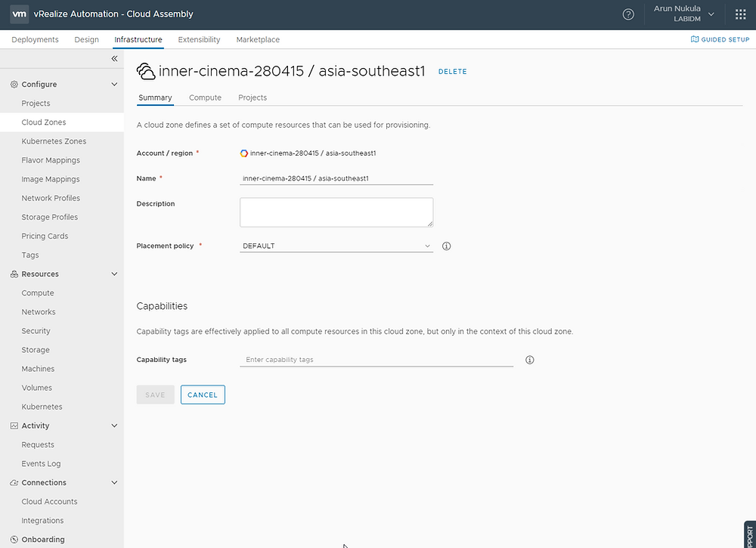Image resolution: width=756 pixels, height=548 pixels.
Task: Open the Placement policy dropdown
Action: tap(336, 246)
